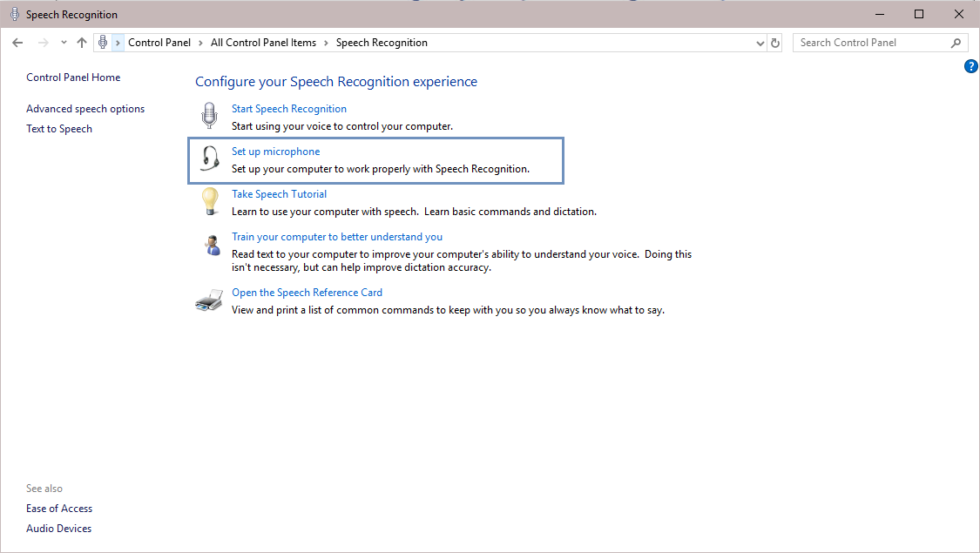Go up one level with the up arrow
The width and height of the screenshot is (980, 553).
click(x=82, y=43)
